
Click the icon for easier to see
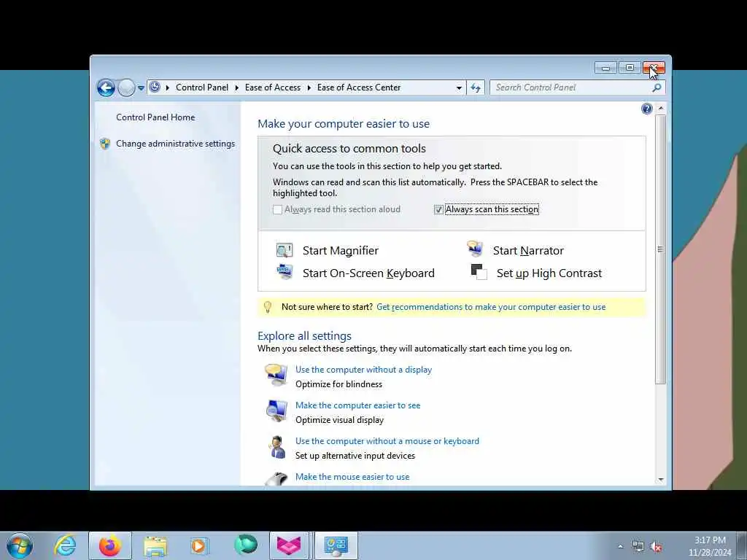click(x=276, y=411)
